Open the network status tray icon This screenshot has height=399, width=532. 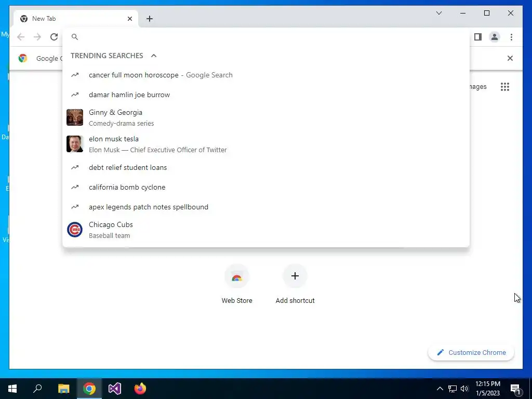point(453,389)
